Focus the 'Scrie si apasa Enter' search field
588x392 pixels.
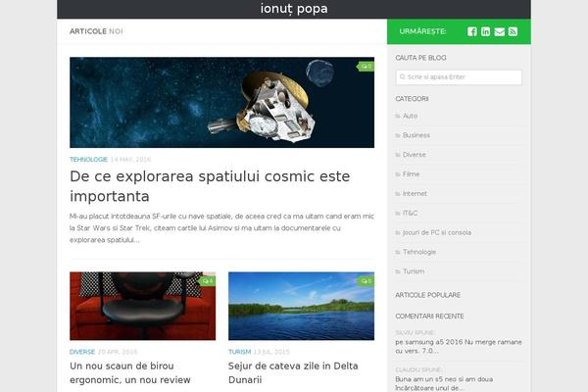point(459,77)
